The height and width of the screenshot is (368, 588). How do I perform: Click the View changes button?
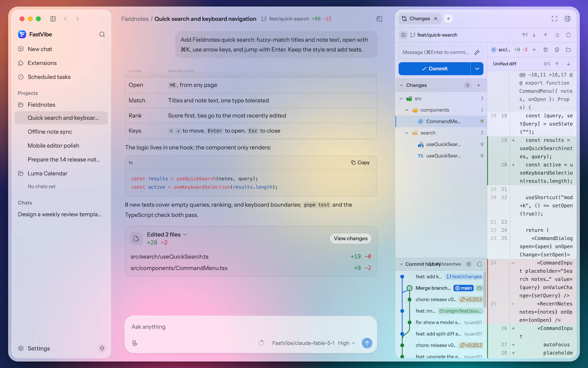[x=351, y=238]
